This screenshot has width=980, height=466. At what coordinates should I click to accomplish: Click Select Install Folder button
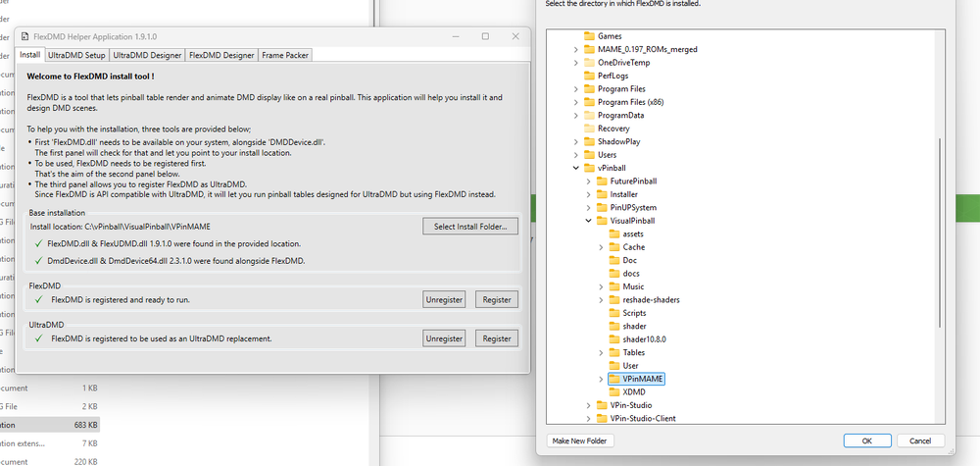point(470,226)
